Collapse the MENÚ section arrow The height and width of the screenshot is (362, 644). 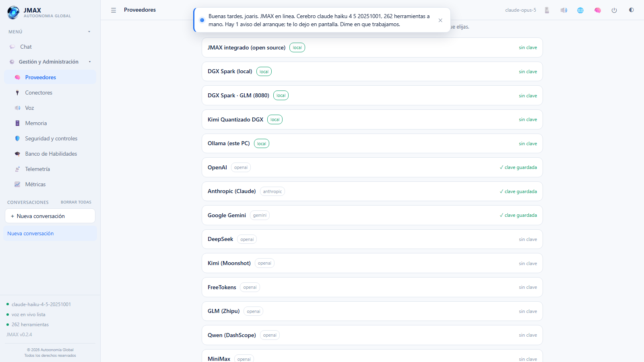[x=89, y=32]
